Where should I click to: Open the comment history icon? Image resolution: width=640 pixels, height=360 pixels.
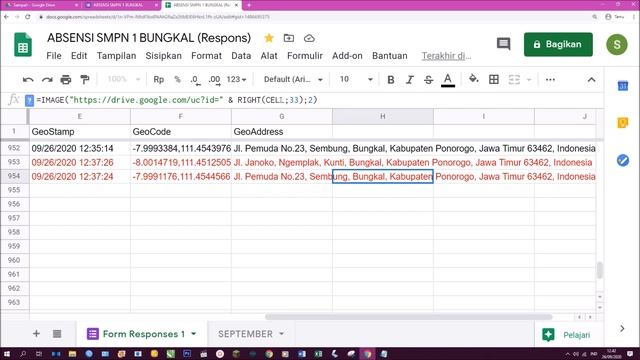tap(504, 44)
